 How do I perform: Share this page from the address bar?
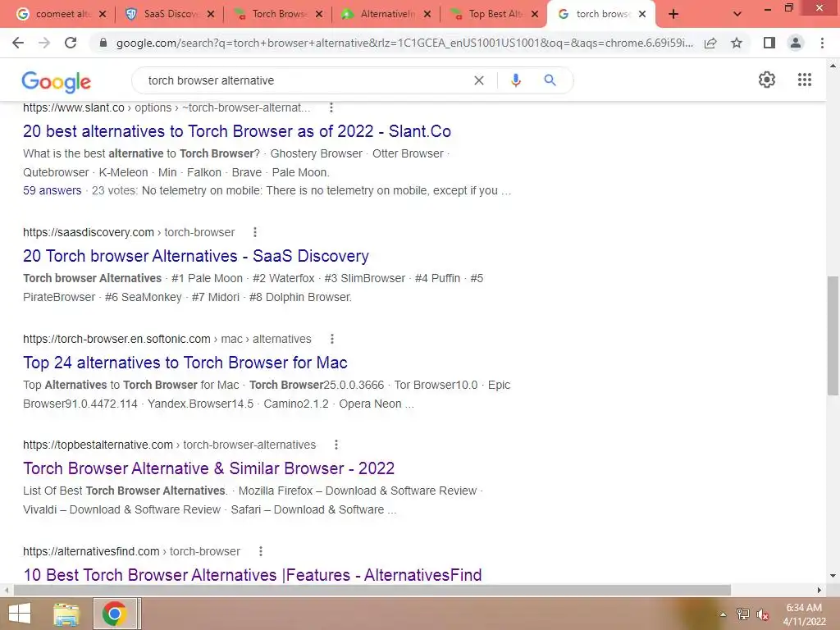(x=710, y=43)
